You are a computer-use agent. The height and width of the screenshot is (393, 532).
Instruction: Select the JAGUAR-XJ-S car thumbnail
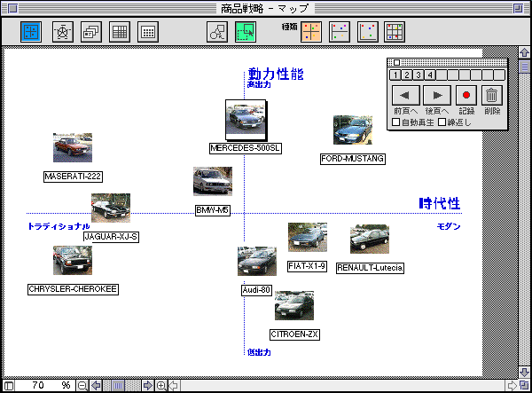tap(111, 208)
